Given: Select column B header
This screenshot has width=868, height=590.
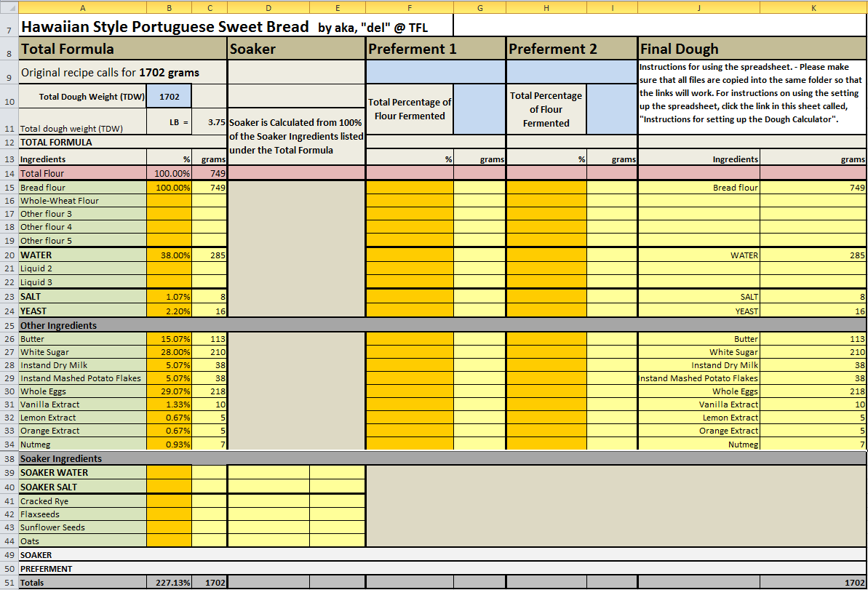Looking at the screenshot, I should (x=170, y=8).
